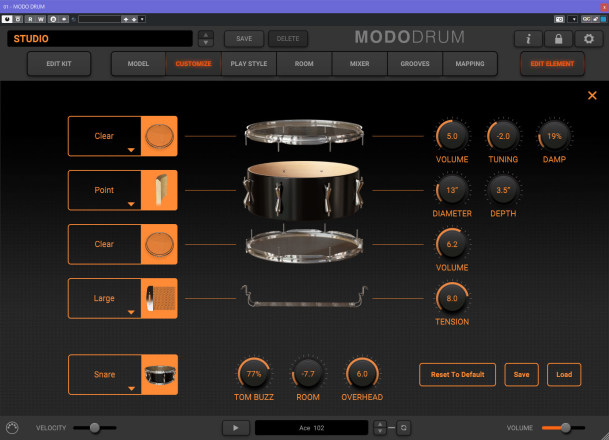Click the Load button
609x440 pixels.
[564, 374]
